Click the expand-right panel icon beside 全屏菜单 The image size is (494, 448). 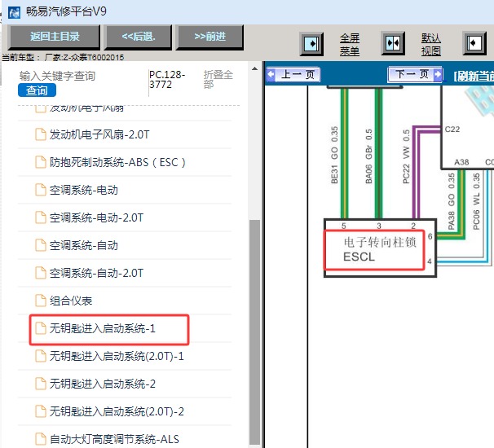click(x=311, y=43)
